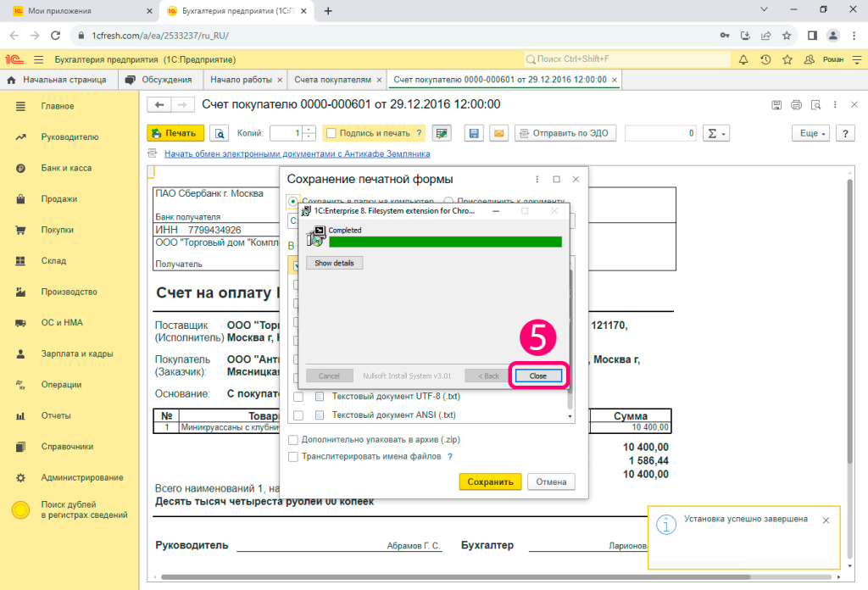This screenshot has width=868, height=590.
Task: Click the format list scrollbar in the save dialog
Action: coord(570,337)
